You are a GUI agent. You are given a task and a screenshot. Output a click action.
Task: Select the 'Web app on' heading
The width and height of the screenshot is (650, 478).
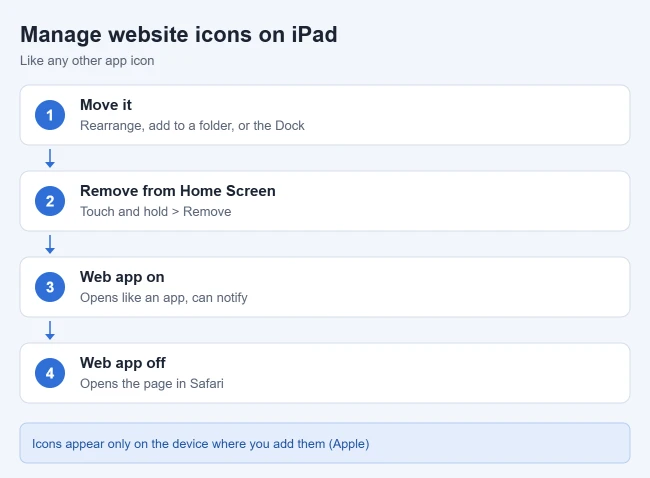[x=122, y=277]
